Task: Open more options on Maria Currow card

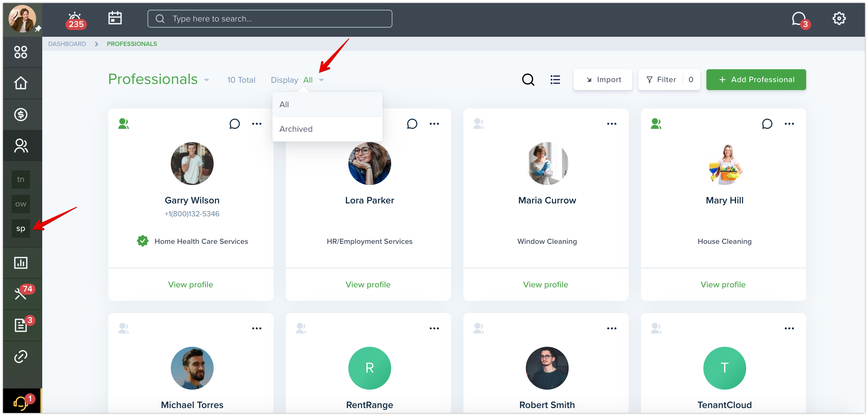Action: pyautogui.click(x=612, y=124)
